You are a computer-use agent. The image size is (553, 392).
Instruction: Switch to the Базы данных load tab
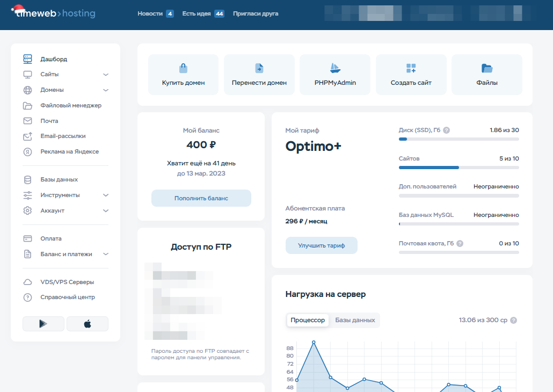pos(355,320)
